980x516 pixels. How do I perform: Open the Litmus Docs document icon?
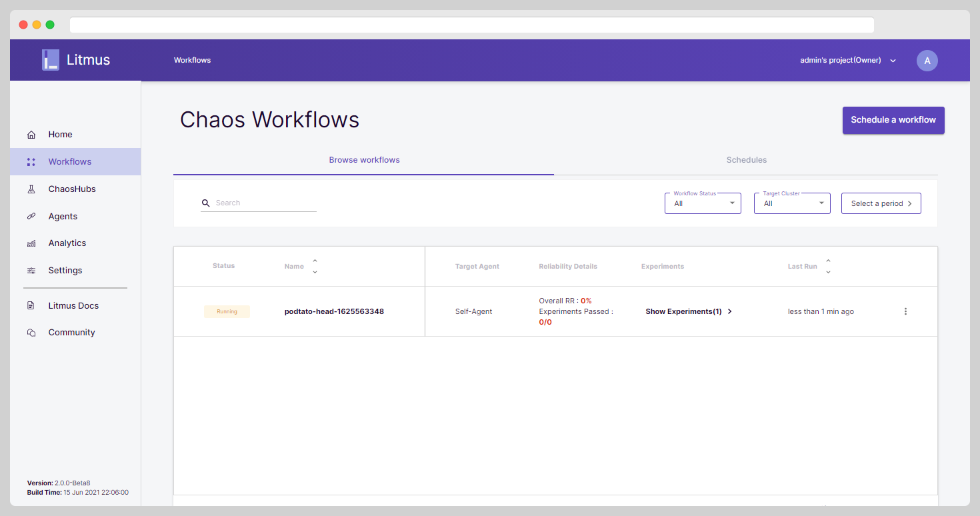point(31,306)
